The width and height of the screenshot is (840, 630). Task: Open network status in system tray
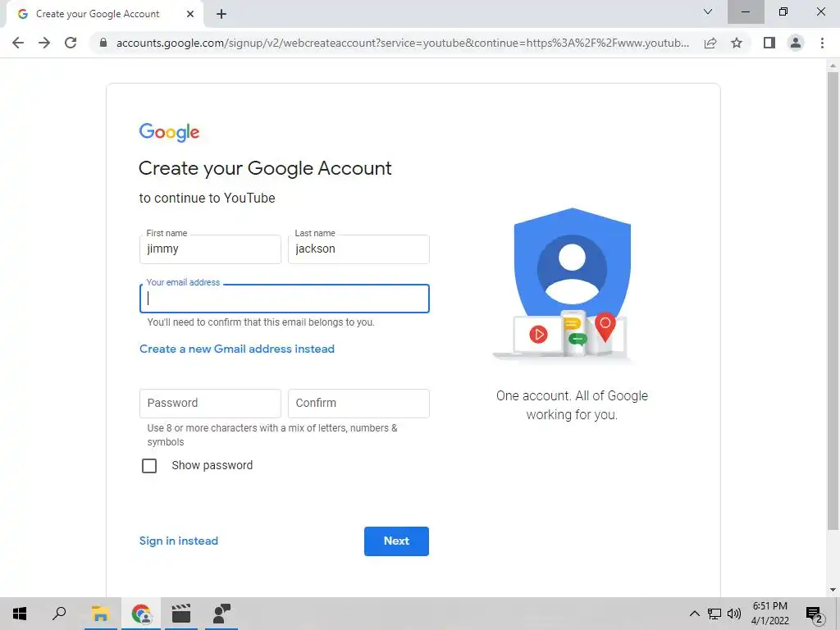[x=714, y=614]
